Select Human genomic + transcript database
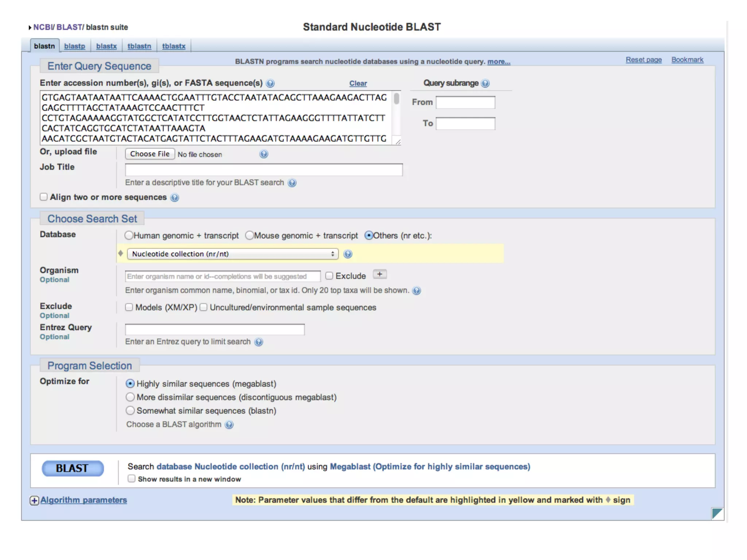747x560 pixels. [129, 236]
